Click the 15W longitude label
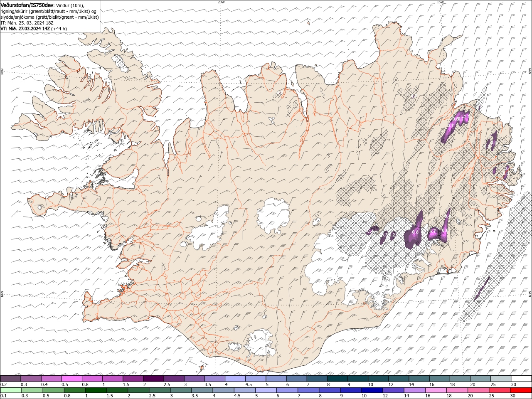Viewport: 532px width, 399px height. [x=440, y=2]
